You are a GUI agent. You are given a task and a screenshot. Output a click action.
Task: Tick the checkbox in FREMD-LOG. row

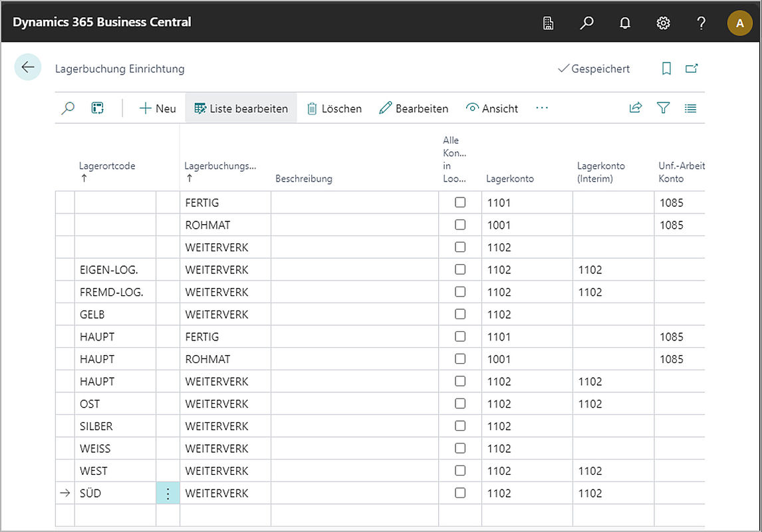(x=459, y=291)
